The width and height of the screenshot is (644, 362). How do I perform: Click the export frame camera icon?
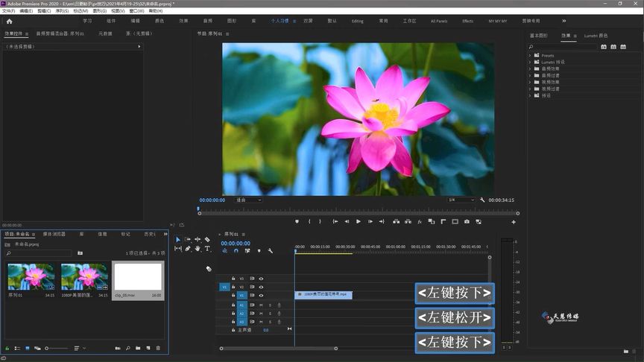(x=467, y=221)
